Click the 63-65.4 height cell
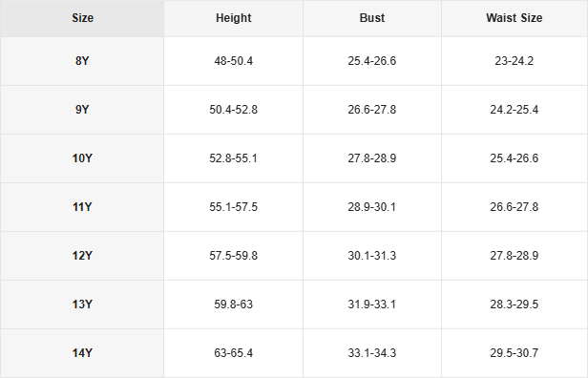The image size is (588, 378). pyautogui.click(x=233, y=353)
